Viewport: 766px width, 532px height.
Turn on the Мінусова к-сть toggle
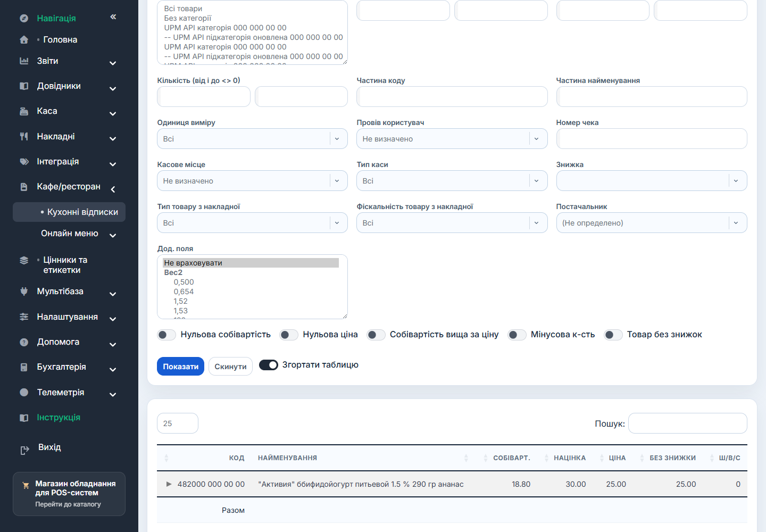pos(517,335)
